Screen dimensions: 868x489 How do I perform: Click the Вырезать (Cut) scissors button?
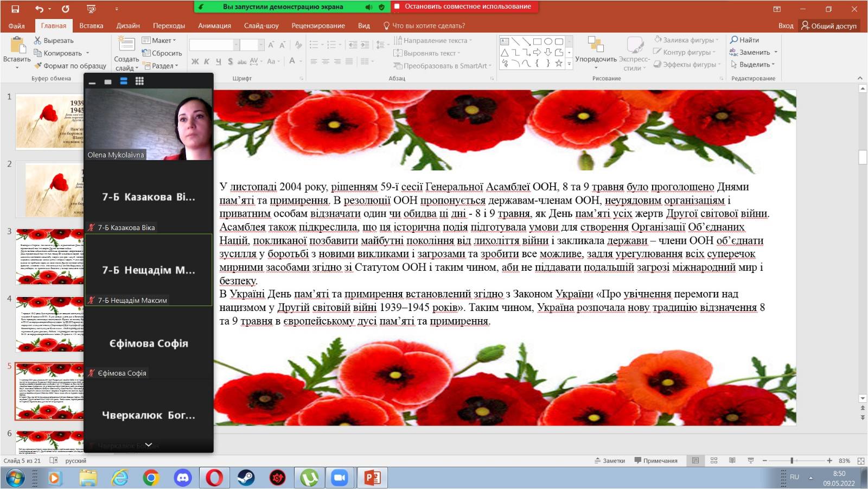click(x=53, y=40)
